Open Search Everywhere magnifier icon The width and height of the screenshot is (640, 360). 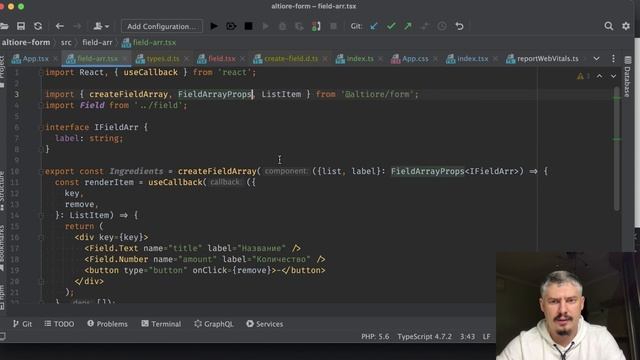point(609,26)
